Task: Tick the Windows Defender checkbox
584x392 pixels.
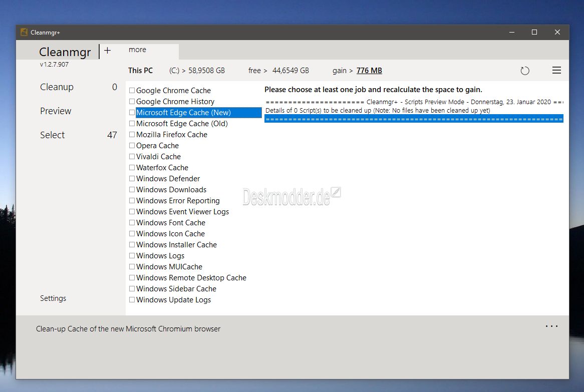Action: tap(132, 179)
